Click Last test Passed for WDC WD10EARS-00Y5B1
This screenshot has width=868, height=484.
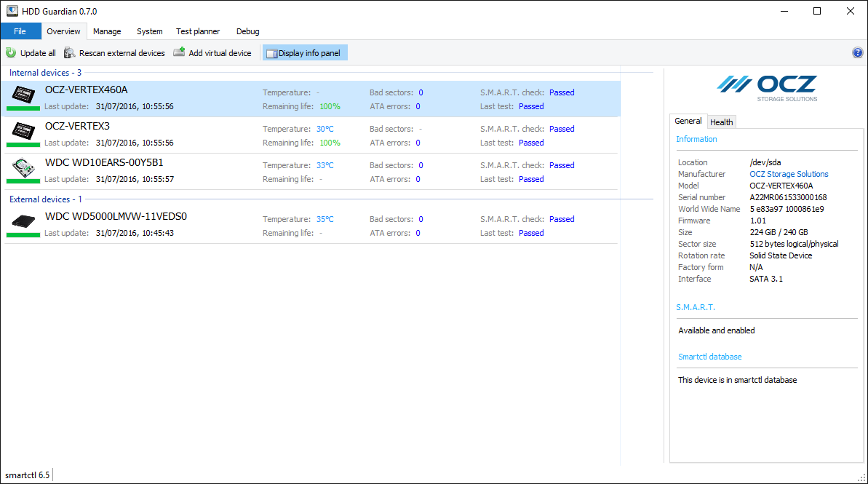click(531, 179)
